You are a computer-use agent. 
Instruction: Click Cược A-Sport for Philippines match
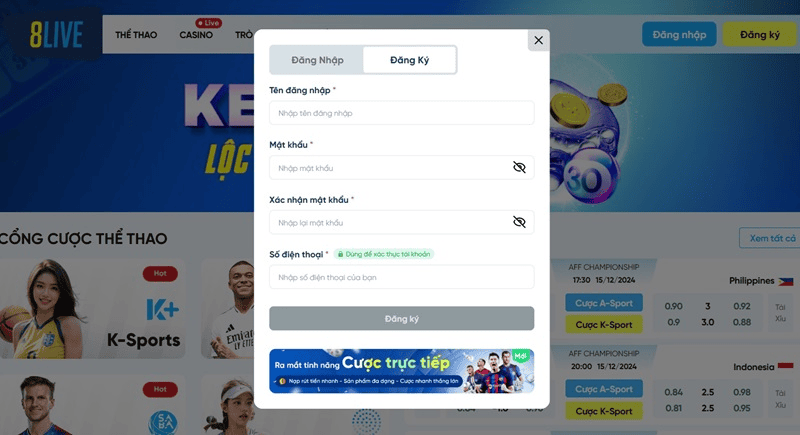point(604,303)
